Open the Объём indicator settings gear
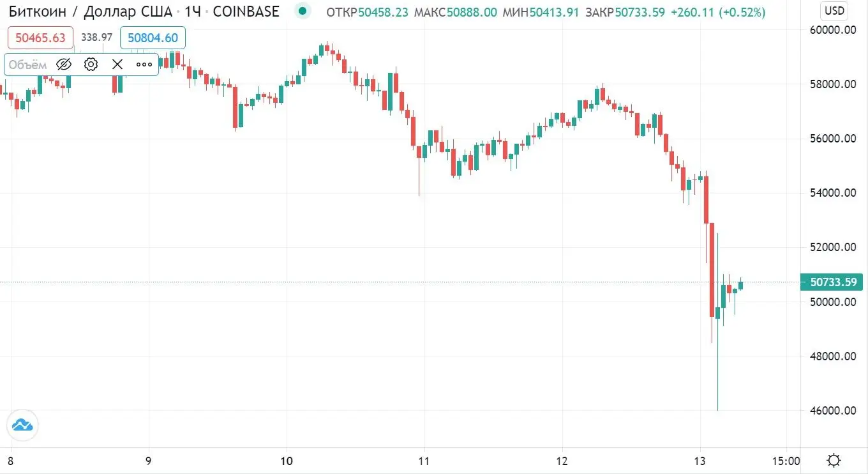The height and width of the screenshot is (474, 868). (x=90, y=64)
